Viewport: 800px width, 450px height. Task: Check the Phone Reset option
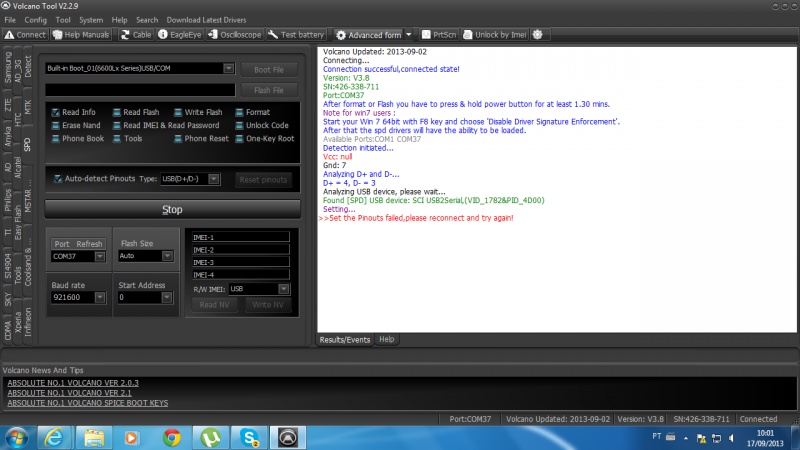click(178, 139)
